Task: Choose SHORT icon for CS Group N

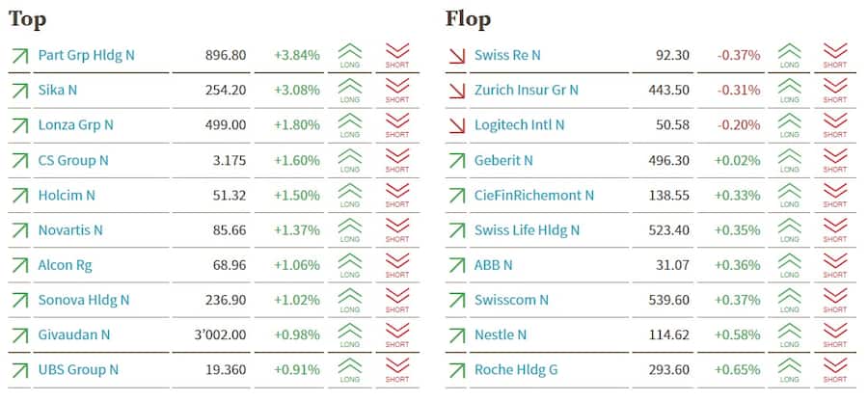Action: point(397,160)
